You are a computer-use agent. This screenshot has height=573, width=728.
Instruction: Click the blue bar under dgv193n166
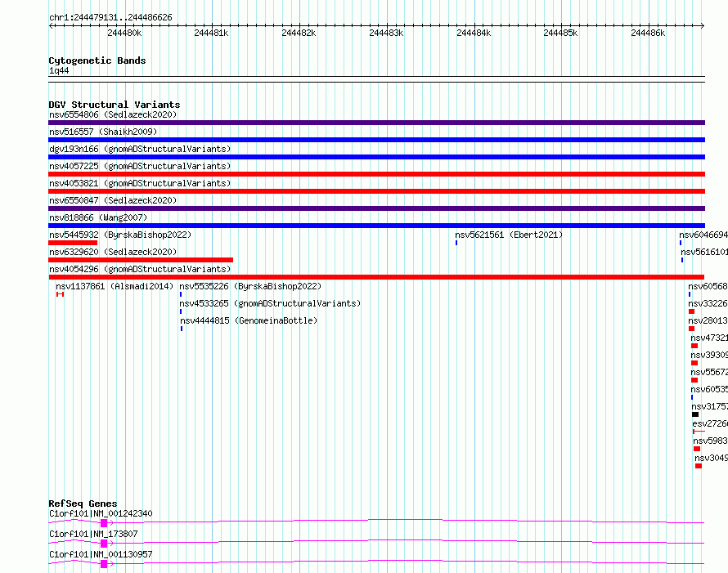376,157
